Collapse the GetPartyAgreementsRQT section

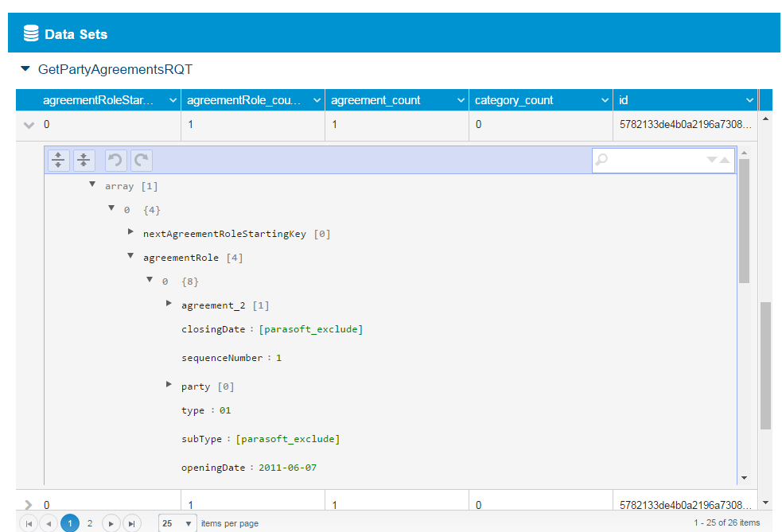[25, 68]
